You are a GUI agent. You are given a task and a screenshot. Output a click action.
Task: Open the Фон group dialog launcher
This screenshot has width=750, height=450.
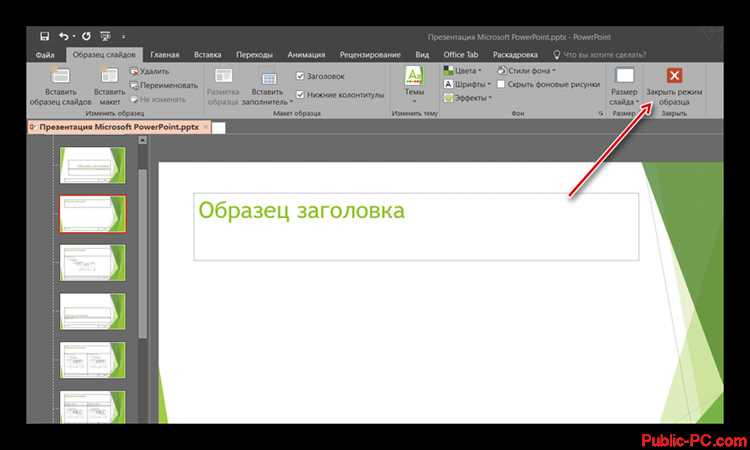coord(601,113)
